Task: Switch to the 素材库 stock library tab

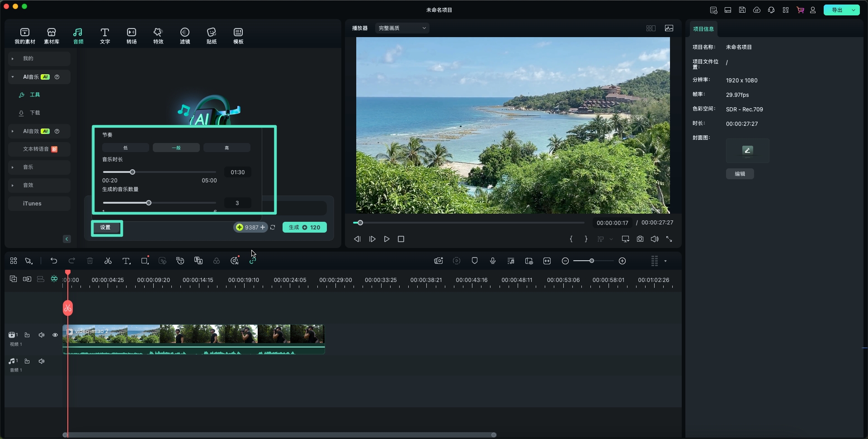Action: [52, 36]
